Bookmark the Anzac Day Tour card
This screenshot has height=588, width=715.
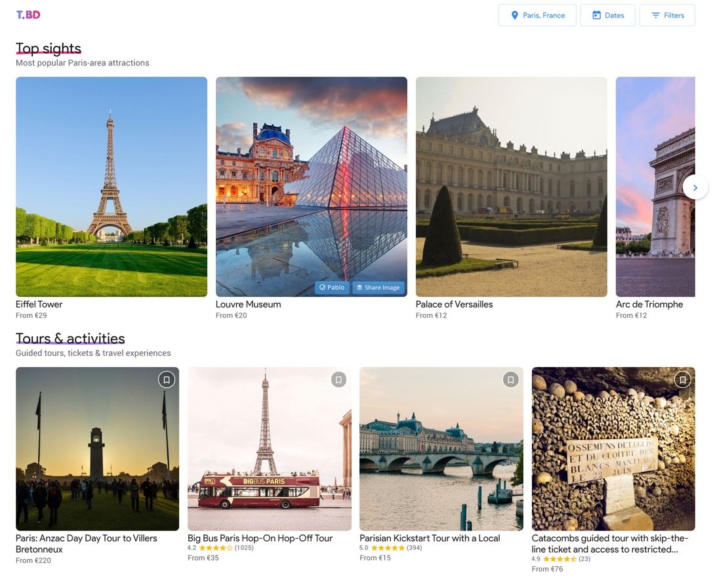[167, 380]
